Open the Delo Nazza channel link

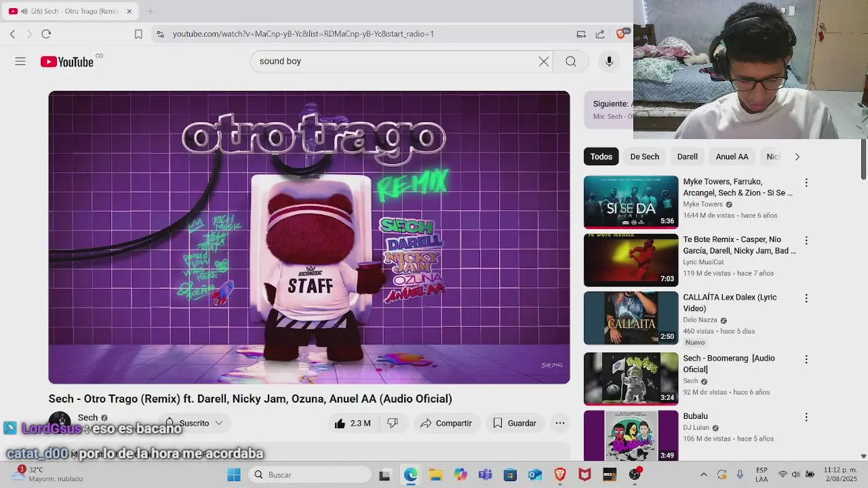[700, 320]
